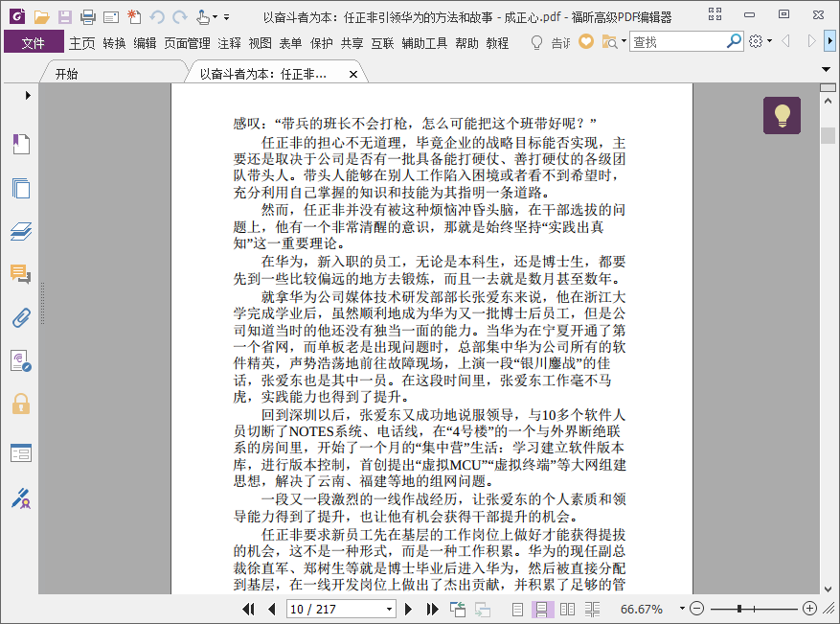Viewport: 840px width, 624px height.
Task: Open the bookmarks panel in sidebar
Action: coord(21,144)
